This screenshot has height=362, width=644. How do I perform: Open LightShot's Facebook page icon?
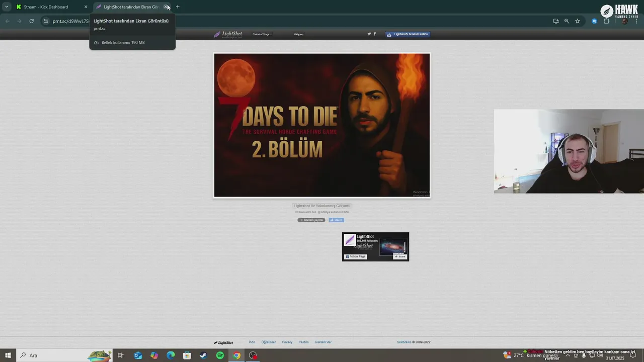pos(374,34)
